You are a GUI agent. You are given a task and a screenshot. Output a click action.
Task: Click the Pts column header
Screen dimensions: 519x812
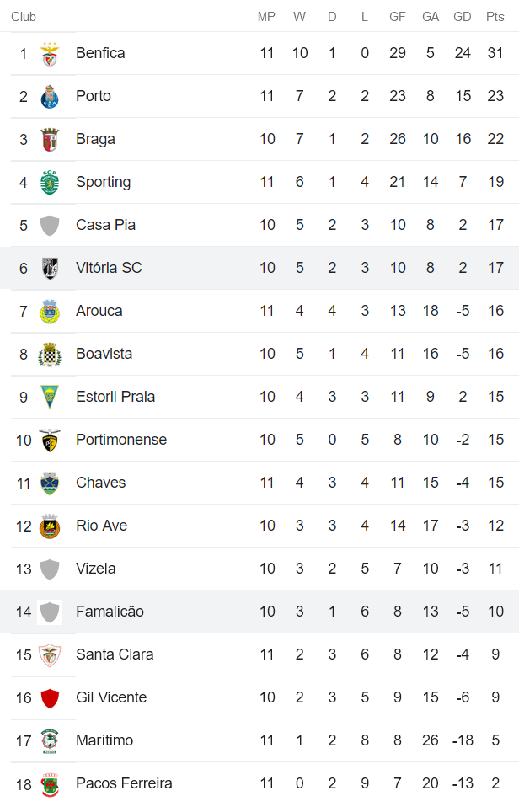pos(495,17)
